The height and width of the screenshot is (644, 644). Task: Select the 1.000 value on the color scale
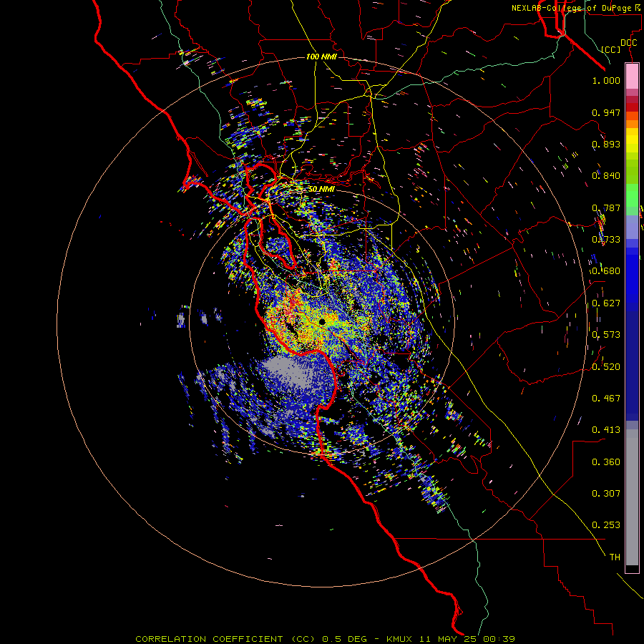(606, 80)
